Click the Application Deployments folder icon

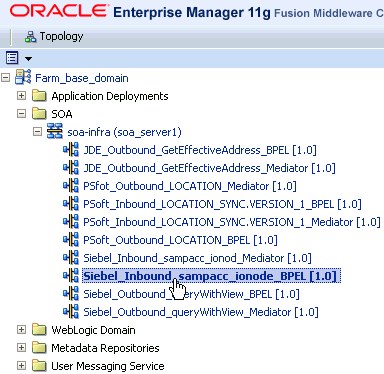click(39, 96)
